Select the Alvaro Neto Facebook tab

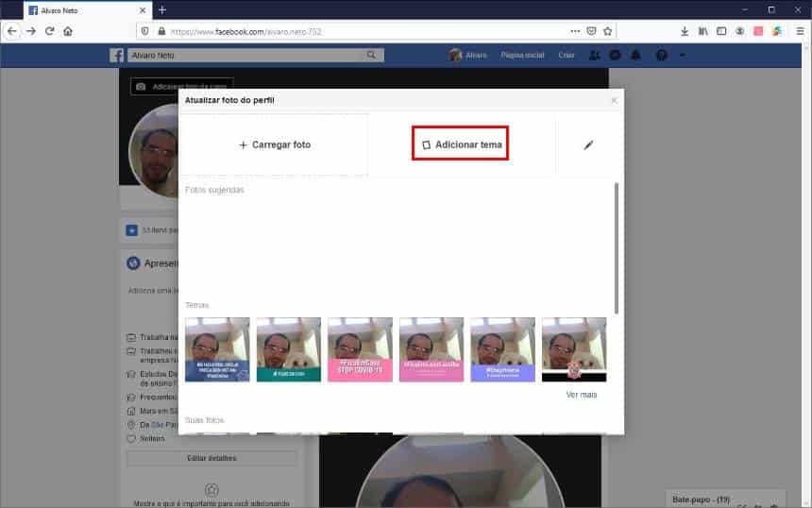coord(87,10)
